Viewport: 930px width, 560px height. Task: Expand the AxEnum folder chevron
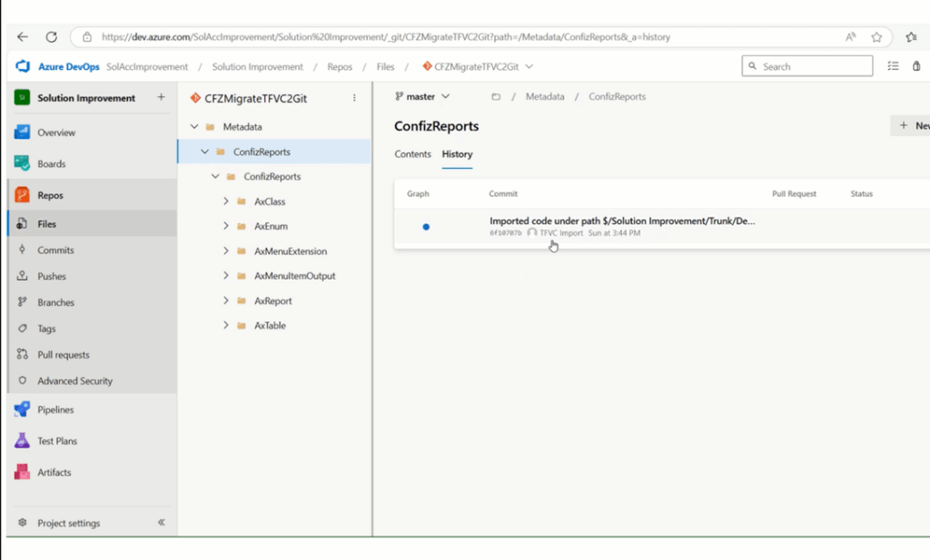226,226
